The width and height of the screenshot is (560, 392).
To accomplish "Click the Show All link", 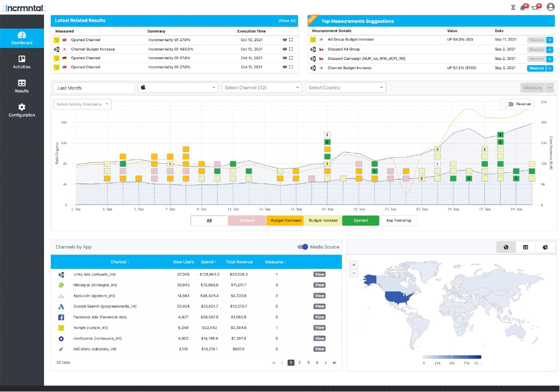I will pos(287,21).
